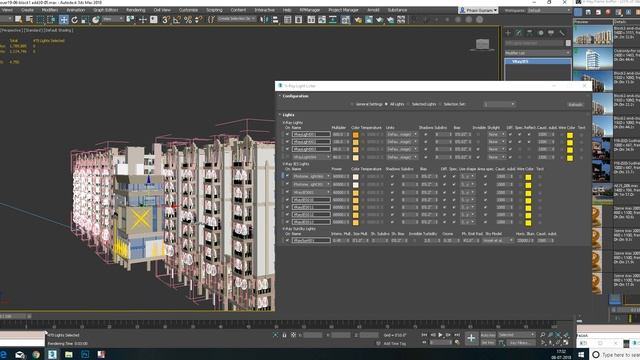Open yellow wire color swatch of first V-Ray light

[x=570, y=135]
